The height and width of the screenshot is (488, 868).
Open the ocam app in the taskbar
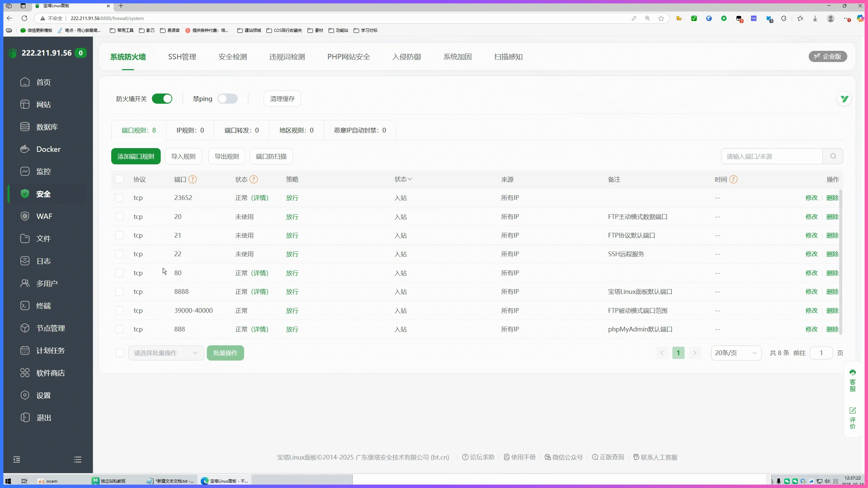(48, 481)
